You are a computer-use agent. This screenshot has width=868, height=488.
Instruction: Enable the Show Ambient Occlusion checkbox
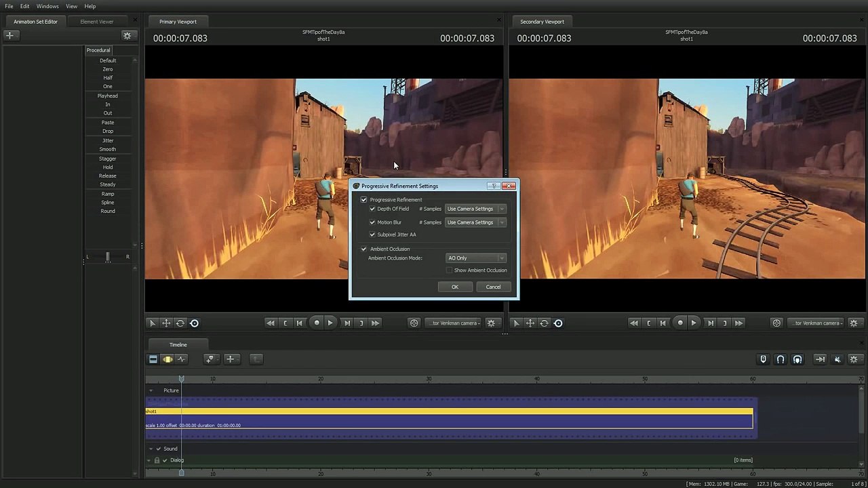pos(449,270)
